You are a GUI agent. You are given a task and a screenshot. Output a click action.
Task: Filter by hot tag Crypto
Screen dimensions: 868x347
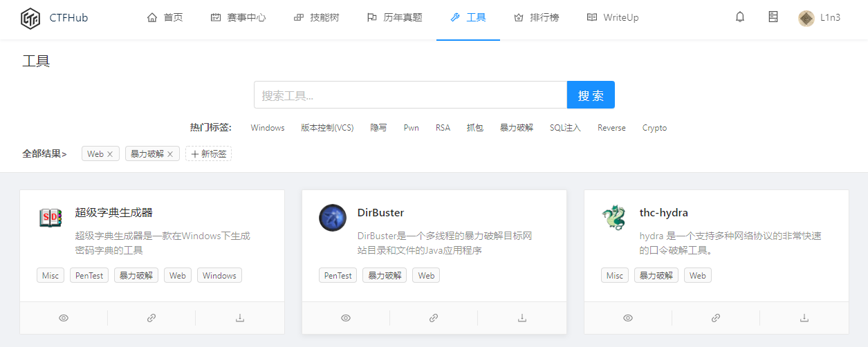654,128
